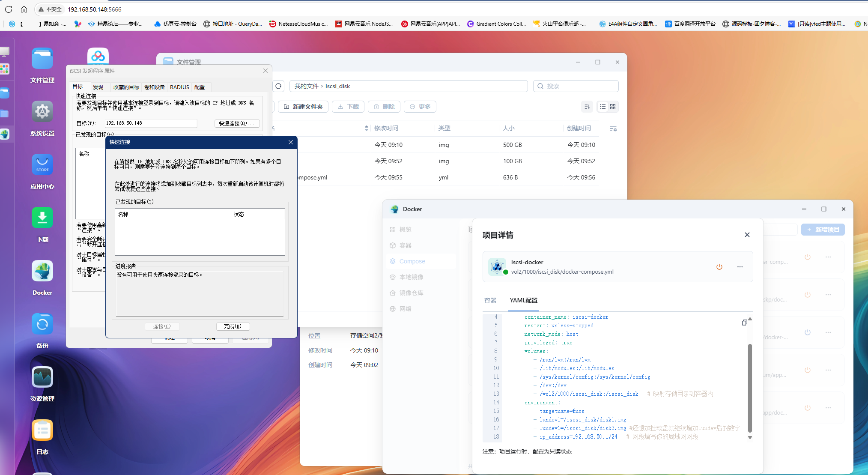Screen dimensions: 868x475
Task: Open the 文件管理 desktop icon
Action: coord(42,59)
